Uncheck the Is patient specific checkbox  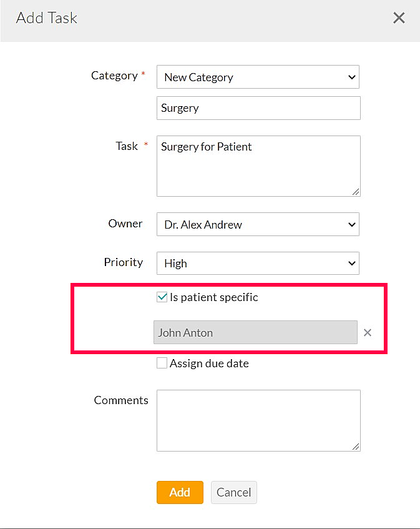coord(162,297)
